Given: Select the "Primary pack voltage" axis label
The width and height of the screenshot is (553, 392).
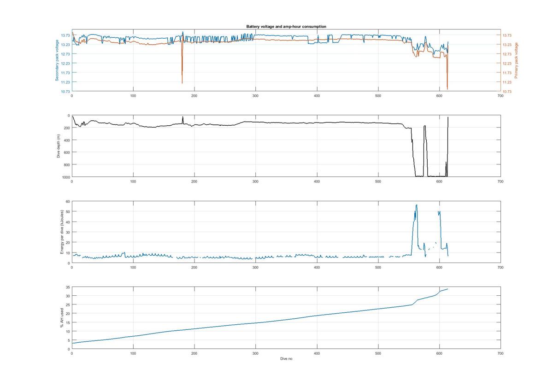Looking at the screenshot, I should click(x=516, y=60).
